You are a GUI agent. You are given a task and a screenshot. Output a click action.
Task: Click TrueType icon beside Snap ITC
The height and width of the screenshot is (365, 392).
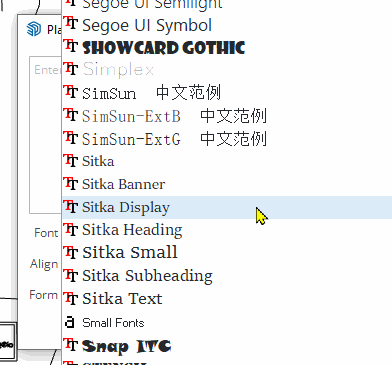coord(71,345)
